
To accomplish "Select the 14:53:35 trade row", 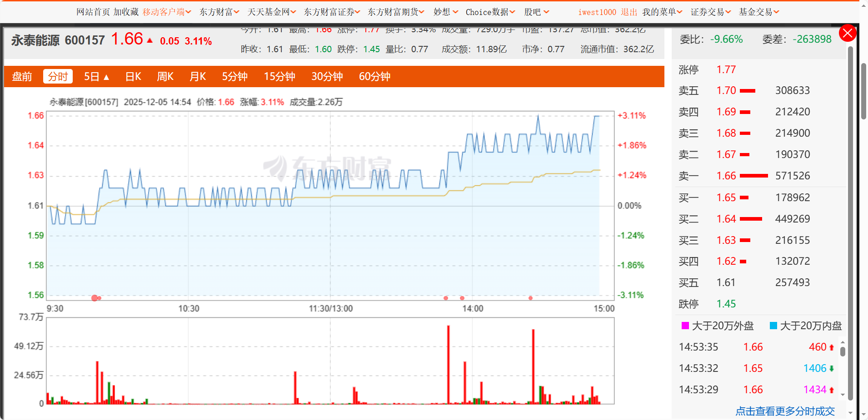I will pyautogui.click(x=757, y=347).
